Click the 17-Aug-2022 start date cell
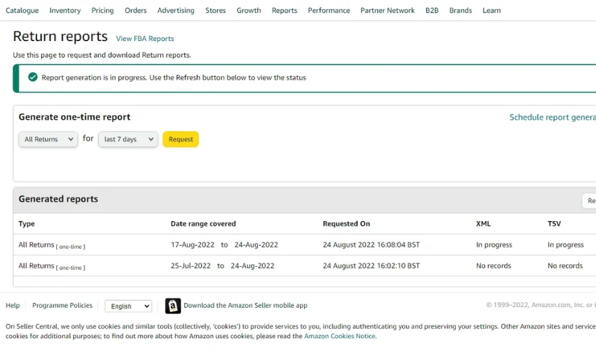The height and width of the screenshot is (364, 596). click(193, 245)
